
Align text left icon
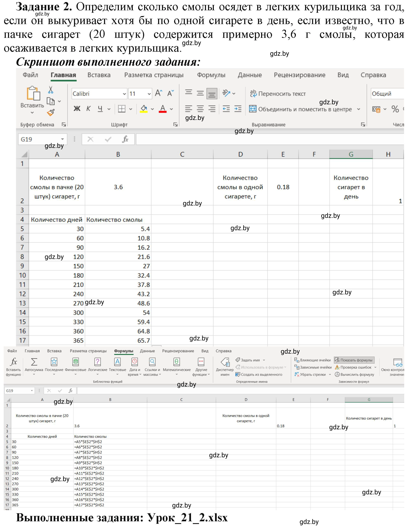click(x=189, y=109)
